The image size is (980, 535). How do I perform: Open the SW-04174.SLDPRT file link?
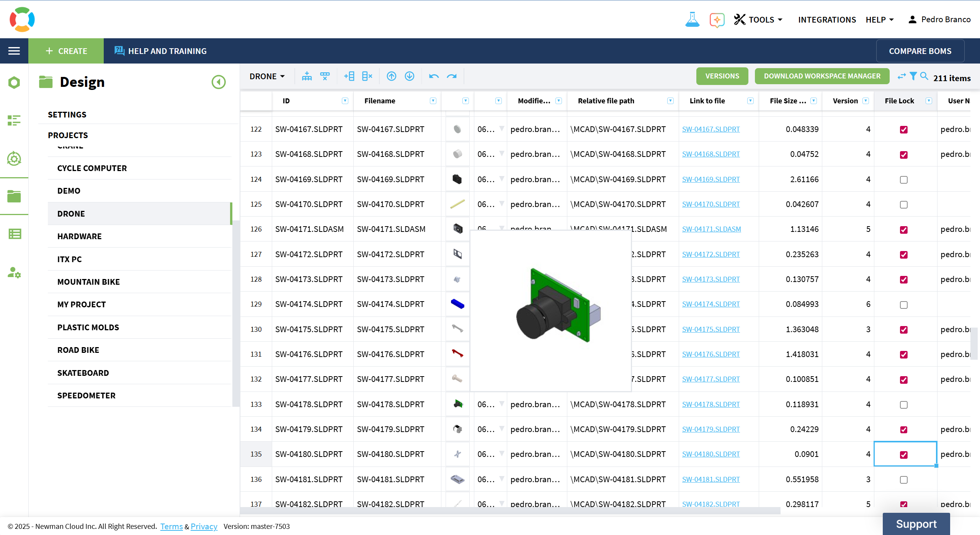710,304
